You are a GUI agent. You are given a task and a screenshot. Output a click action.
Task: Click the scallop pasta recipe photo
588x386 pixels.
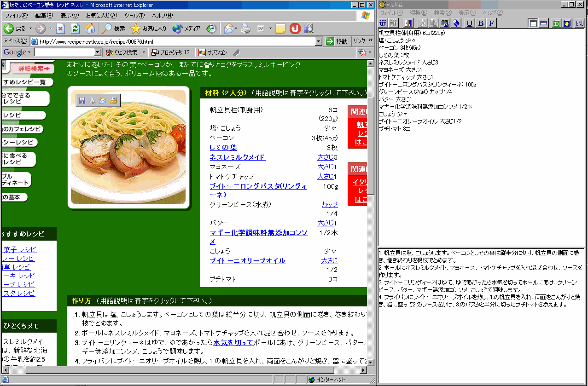pos(128,148)
